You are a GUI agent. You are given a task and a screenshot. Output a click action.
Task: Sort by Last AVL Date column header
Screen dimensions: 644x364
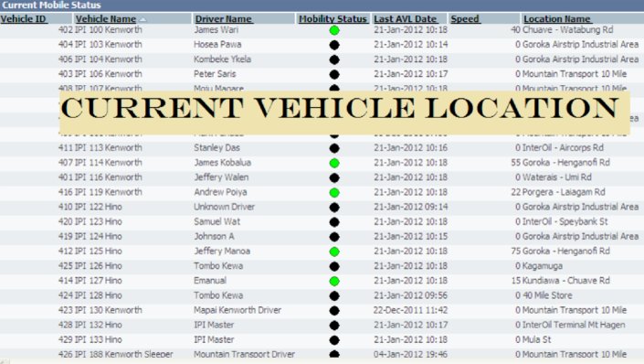pos(405,19)
